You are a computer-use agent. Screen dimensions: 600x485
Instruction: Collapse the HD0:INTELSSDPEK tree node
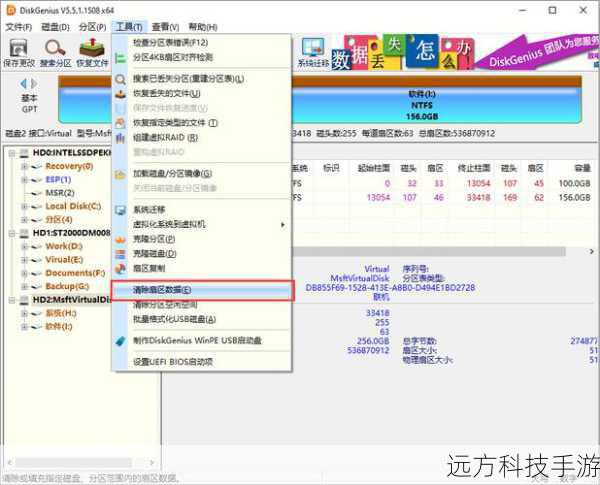tap(12, 154)
